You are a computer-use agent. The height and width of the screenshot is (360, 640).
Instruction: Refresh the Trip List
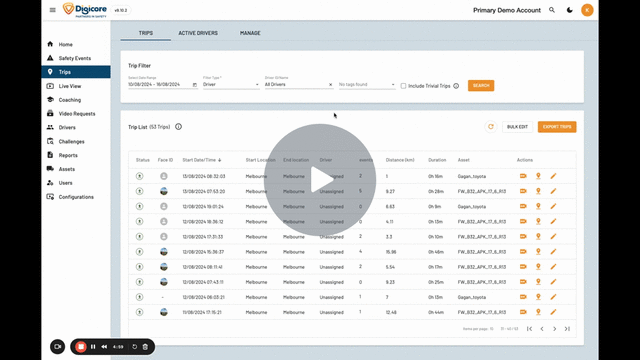(x=491, y=127)
